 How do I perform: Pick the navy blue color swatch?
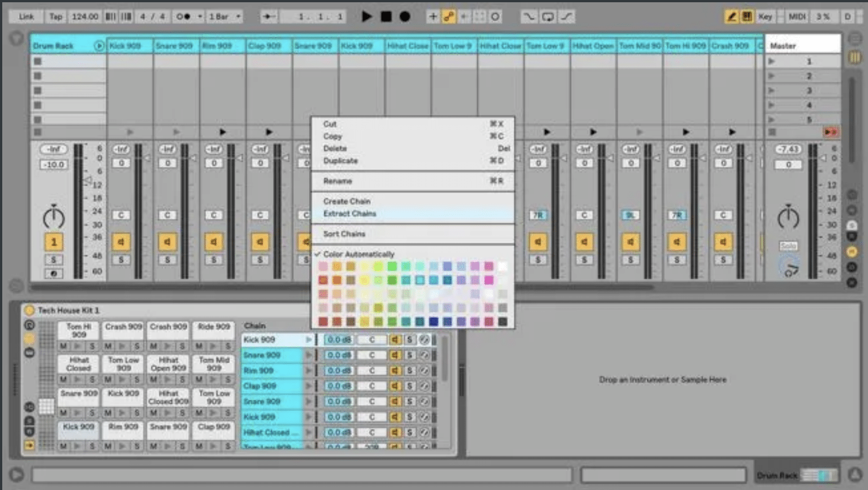(433, 322)
